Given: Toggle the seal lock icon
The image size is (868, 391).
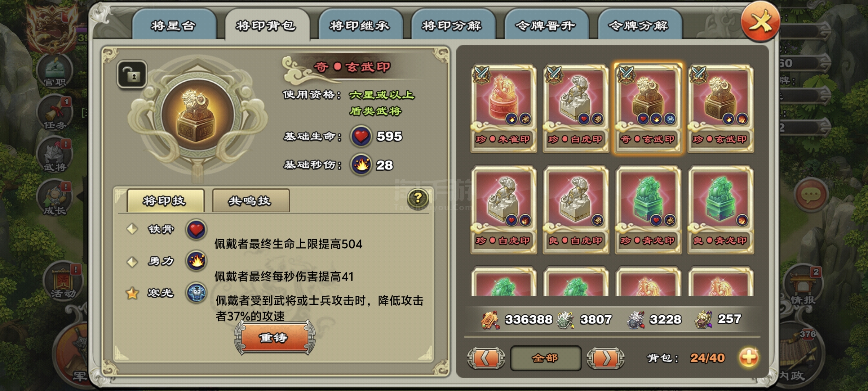Looking at the screenshot, I should click(132, 74).
